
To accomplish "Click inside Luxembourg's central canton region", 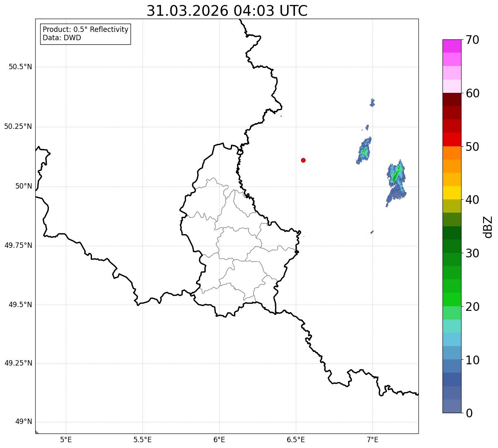I will (x=238, y=244).
